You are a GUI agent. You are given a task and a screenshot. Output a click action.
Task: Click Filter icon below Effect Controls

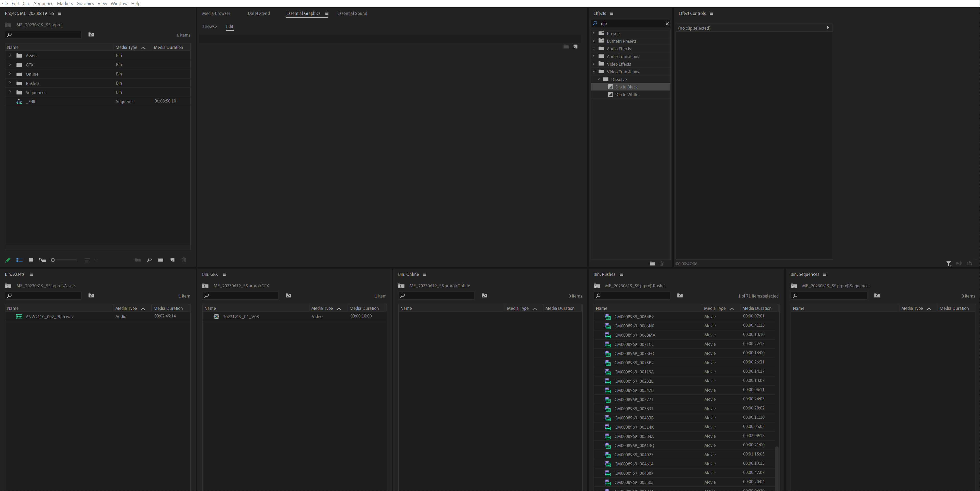click(948, 263)
